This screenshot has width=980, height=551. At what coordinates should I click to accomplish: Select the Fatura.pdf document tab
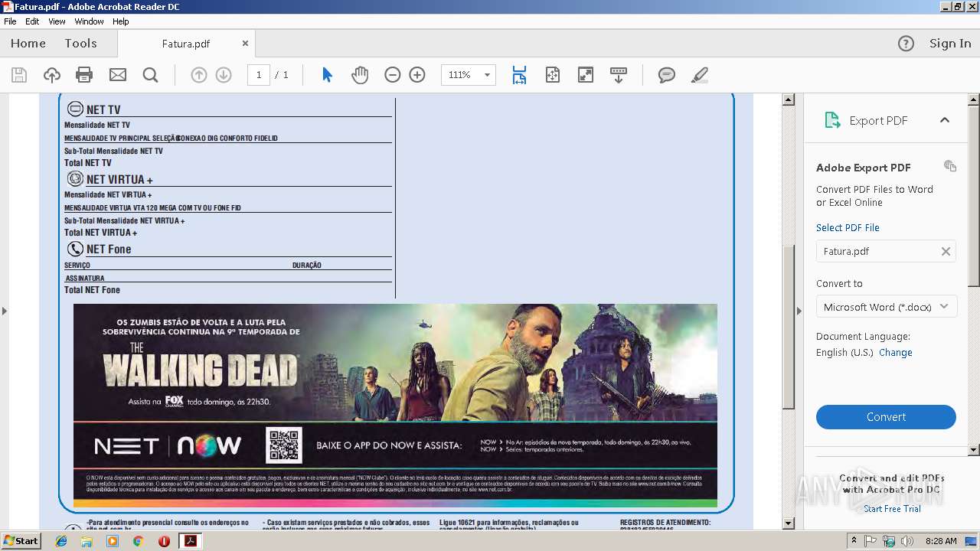pyautogui.click(x=186, y=44)
